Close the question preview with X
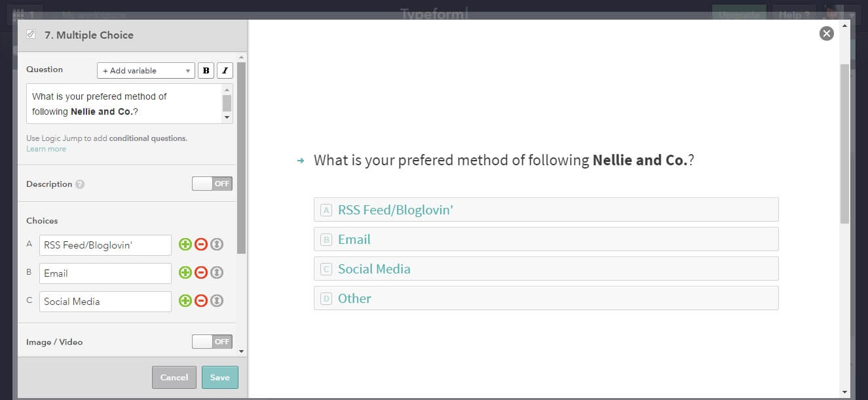This screenshot has height=400, width=868. pos(827,33)
